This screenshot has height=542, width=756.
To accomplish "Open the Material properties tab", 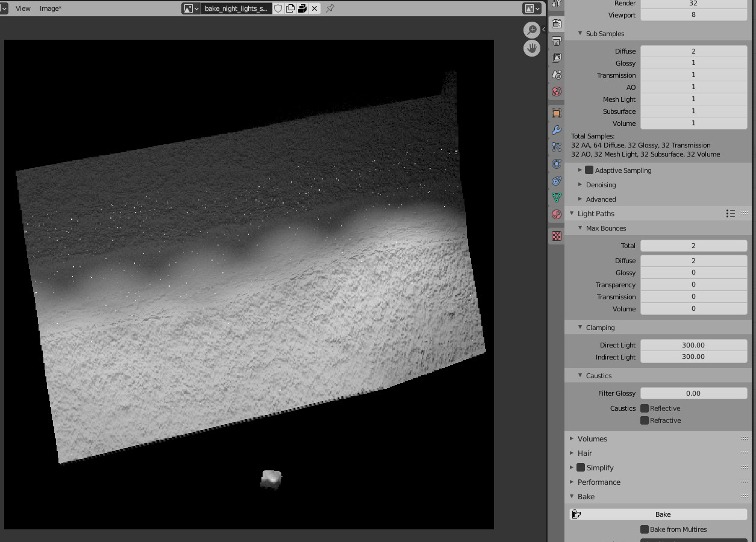I will [x=557, y=214].
